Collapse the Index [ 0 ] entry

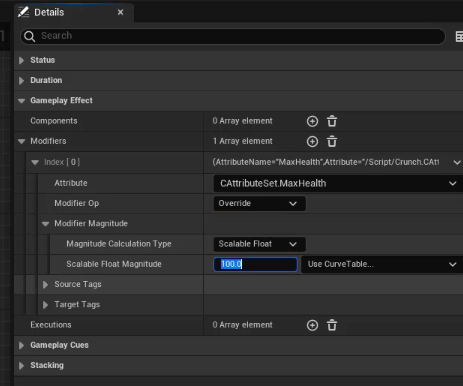point(35,162)
